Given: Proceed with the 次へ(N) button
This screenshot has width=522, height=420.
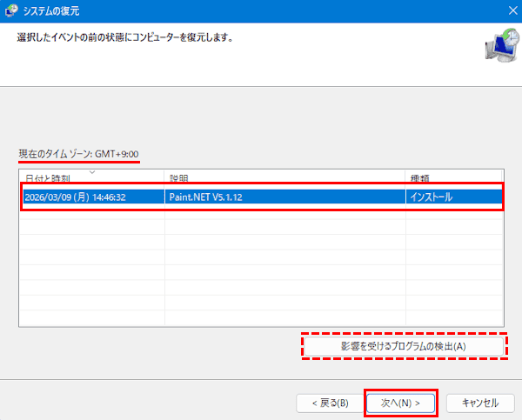Looking at the screenshot, I should (400, 403).
